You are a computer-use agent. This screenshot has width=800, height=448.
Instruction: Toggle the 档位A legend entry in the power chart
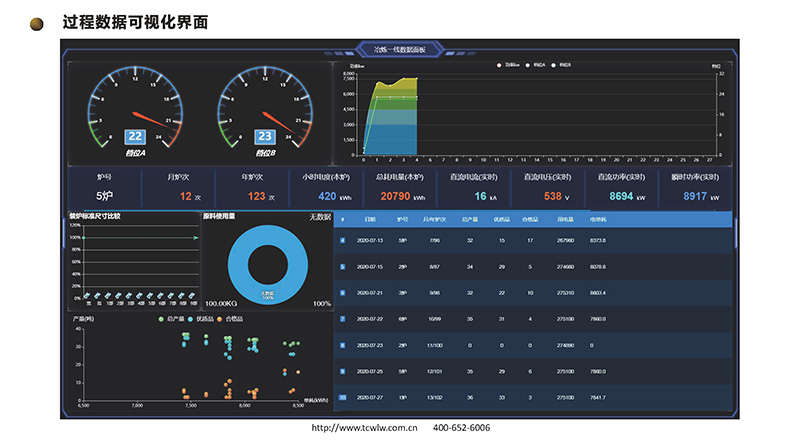(536, 65)
